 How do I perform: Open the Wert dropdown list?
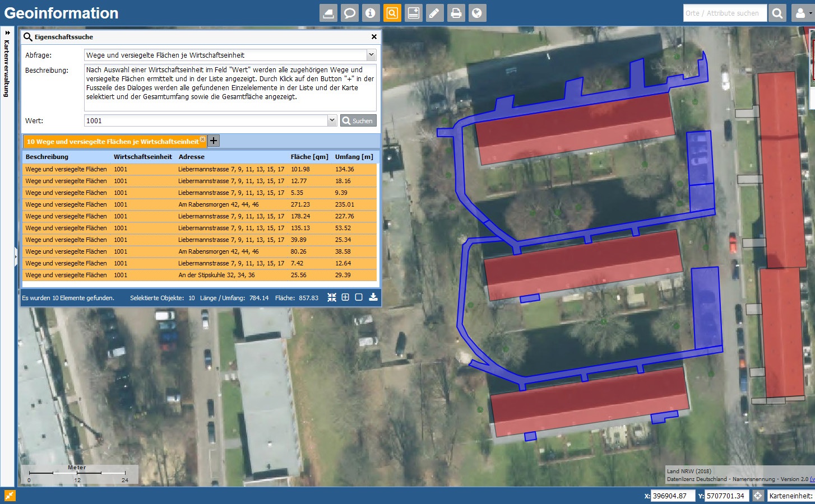click(332, 120)
